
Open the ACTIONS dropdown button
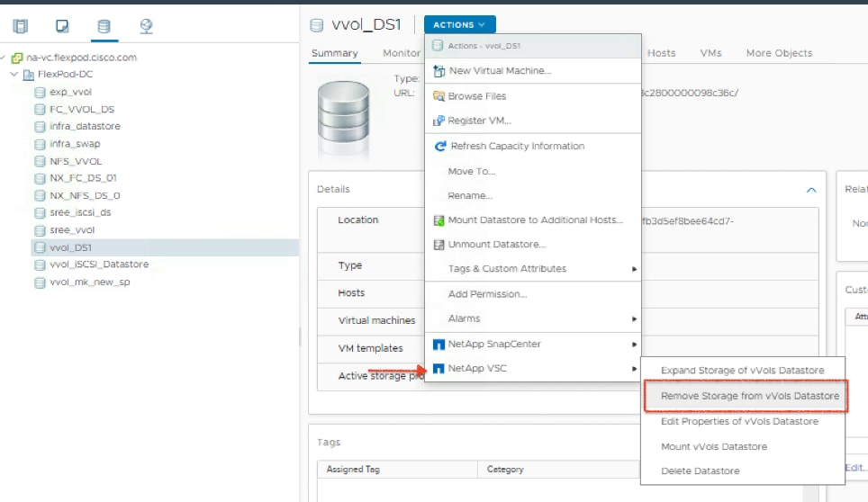[x=459, y=25]
